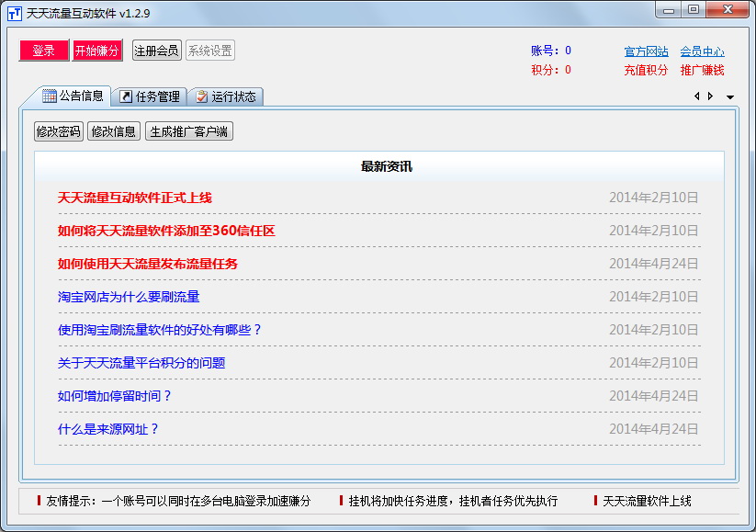
Task: Click the app logo icon in title bar
Action: coord(14,13)
